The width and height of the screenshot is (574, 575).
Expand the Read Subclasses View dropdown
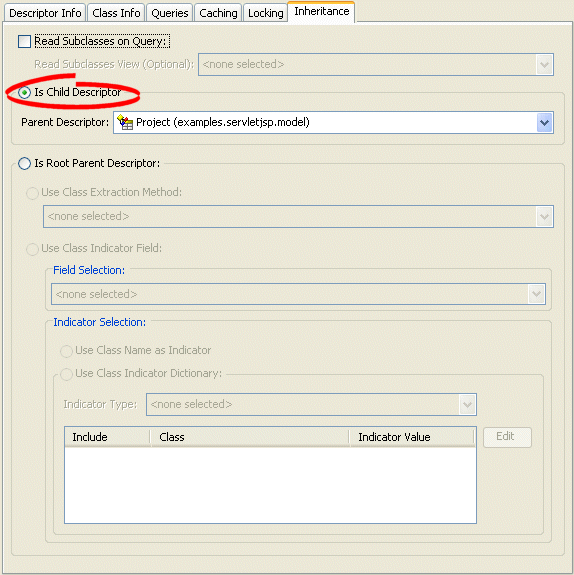545,65
